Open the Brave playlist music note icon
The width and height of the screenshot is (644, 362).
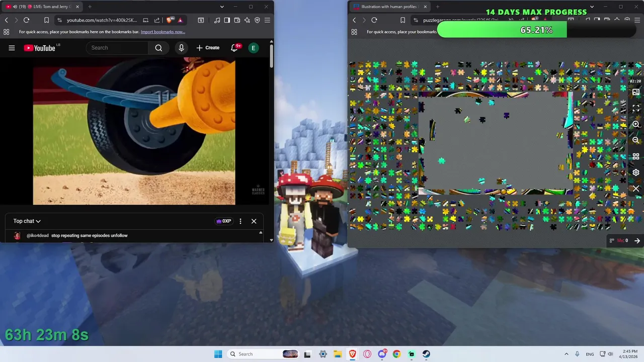[217, 20]
